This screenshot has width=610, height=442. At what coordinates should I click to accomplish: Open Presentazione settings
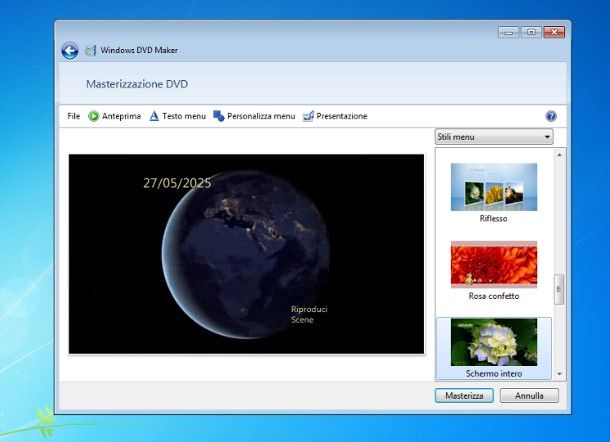click(335, 116)
